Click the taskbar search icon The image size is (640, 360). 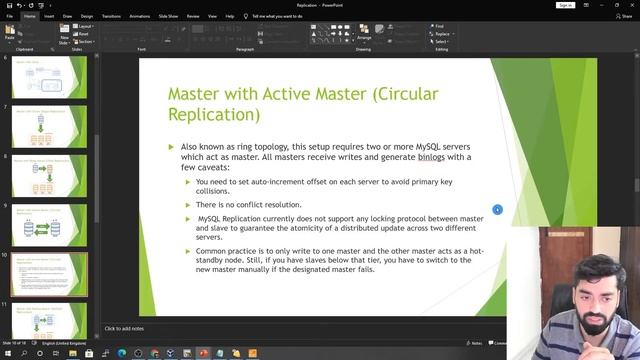[24, 353]
